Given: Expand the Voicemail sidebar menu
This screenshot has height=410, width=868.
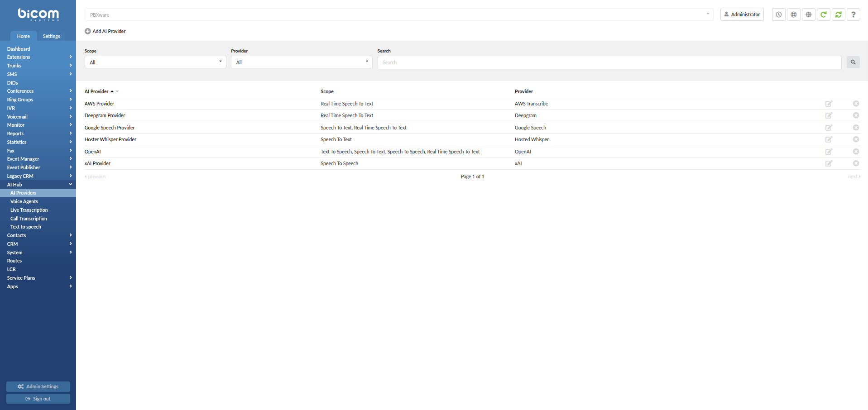Looking at the screenshot, I should tap(38, 117).
